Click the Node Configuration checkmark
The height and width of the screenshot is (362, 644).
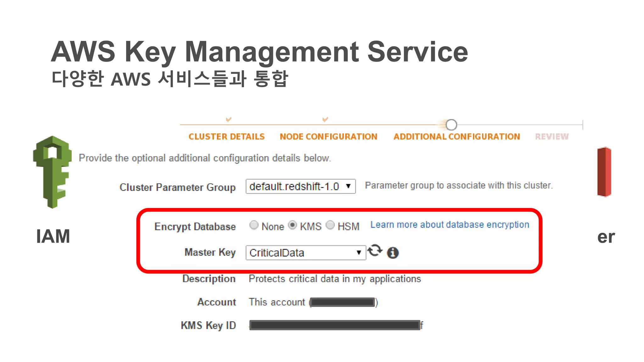coord(325,119)
